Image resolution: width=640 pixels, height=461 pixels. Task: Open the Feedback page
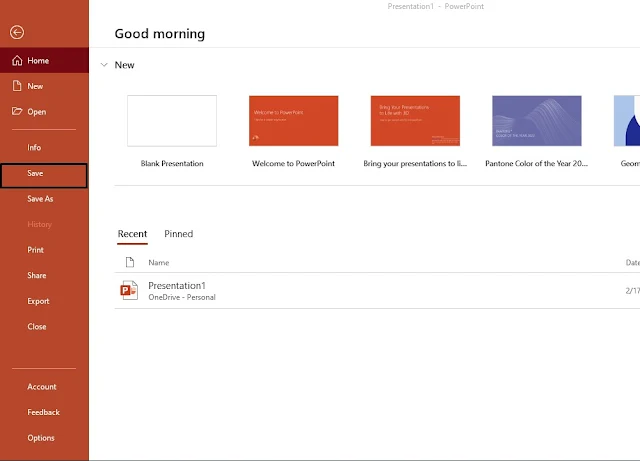(44, 412)
